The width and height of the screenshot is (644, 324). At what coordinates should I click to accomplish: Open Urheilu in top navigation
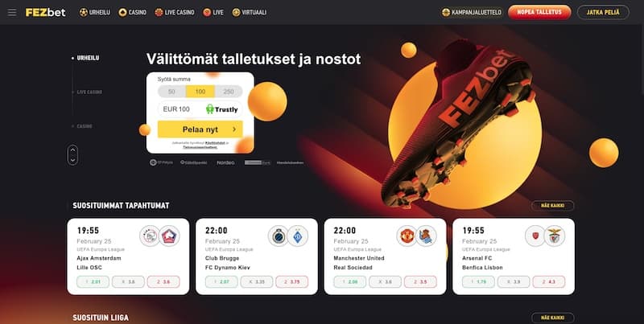[x=95, y=12]
